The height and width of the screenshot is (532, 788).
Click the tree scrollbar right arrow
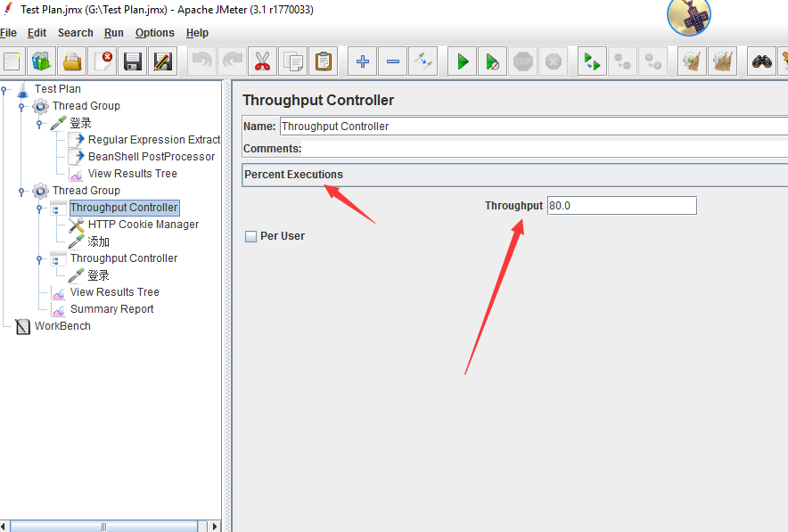click(x=215, y=527)
